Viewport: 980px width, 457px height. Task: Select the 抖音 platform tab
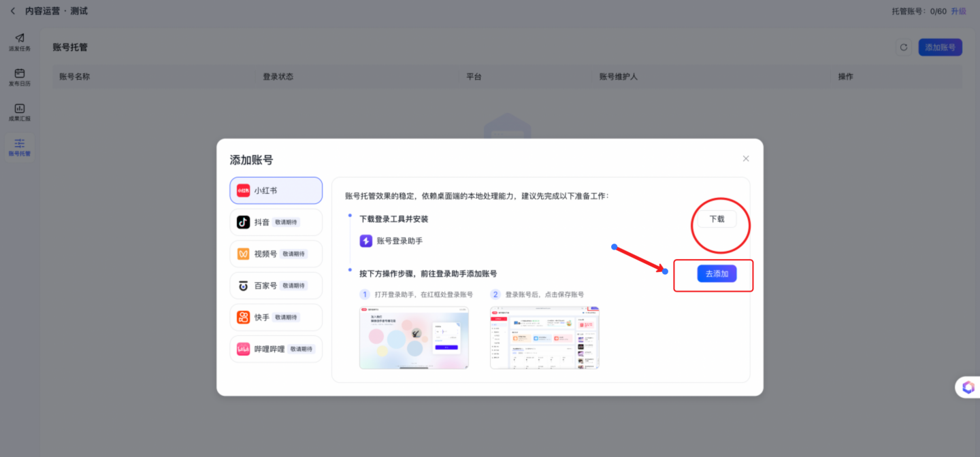(276, 222)
